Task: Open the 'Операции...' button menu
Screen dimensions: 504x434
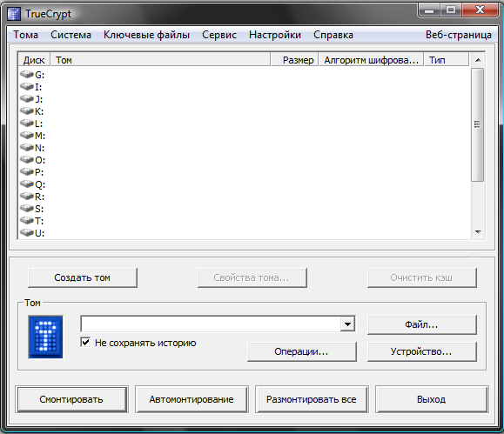Action: tap(302, 351)
